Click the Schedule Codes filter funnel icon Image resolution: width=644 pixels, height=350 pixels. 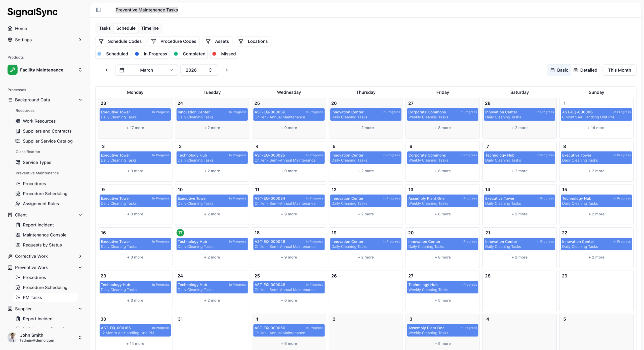tap(101, 41)
